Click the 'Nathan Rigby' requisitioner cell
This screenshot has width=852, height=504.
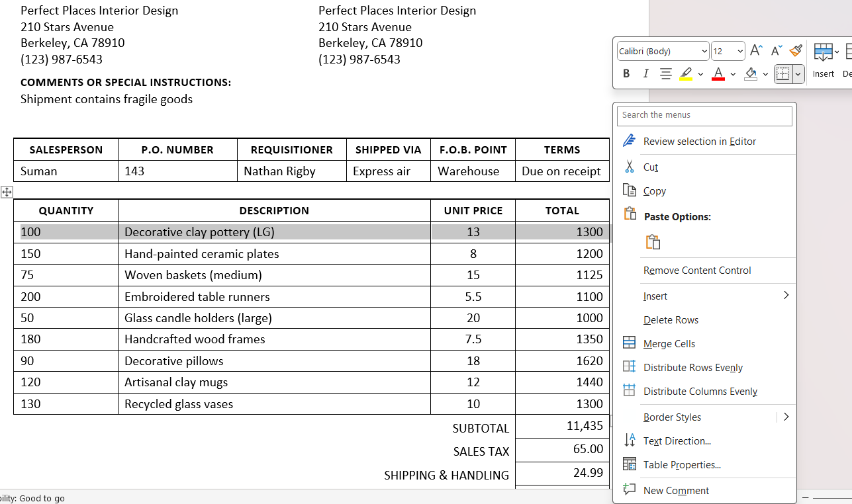pos(292,171)
